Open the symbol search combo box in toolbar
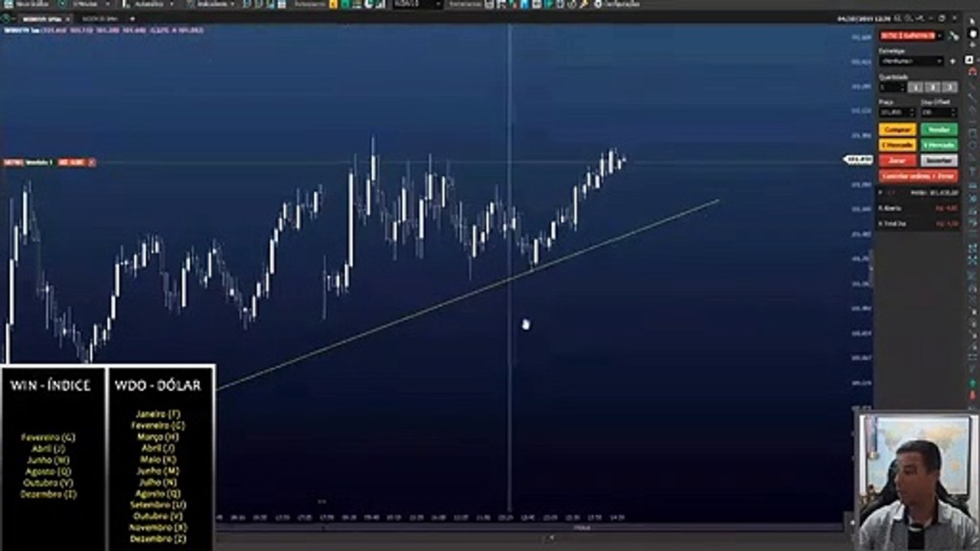 click(417, 4)
